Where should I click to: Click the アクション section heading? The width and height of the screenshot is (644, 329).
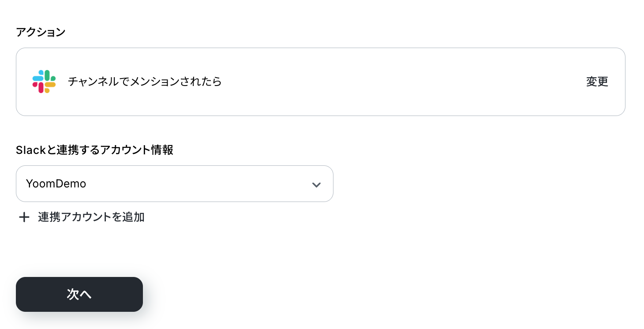coord(41,32)
